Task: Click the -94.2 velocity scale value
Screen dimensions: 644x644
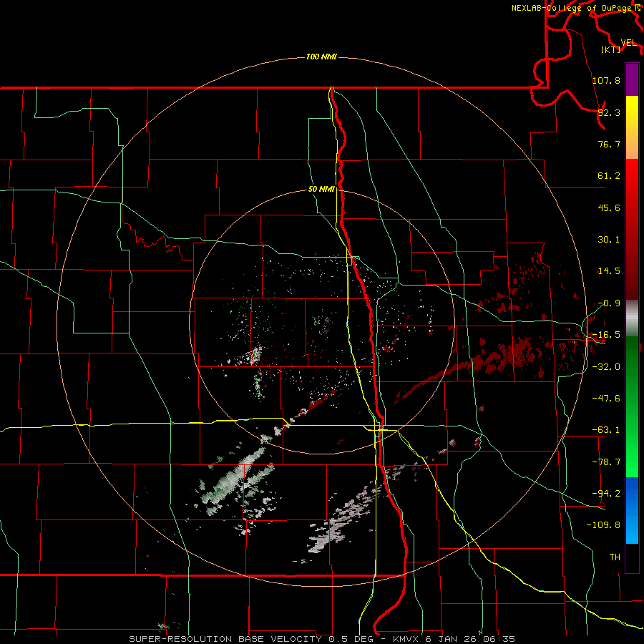Action: pos(606,493)
